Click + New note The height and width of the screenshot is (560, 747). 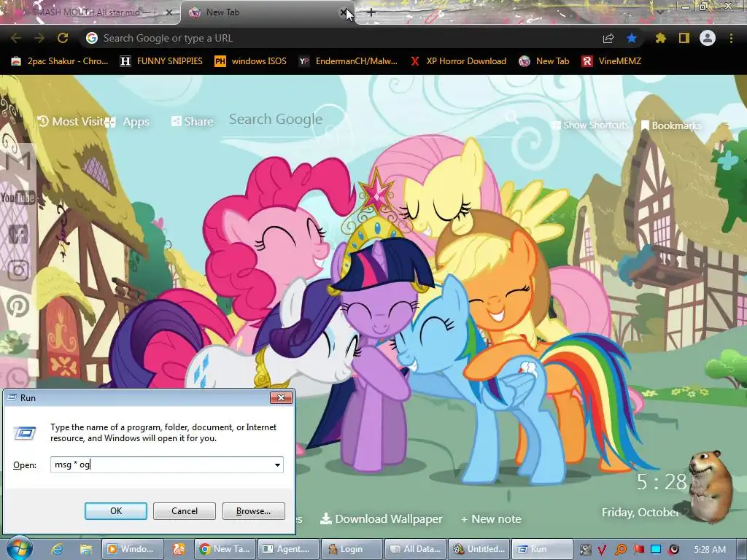491,519
